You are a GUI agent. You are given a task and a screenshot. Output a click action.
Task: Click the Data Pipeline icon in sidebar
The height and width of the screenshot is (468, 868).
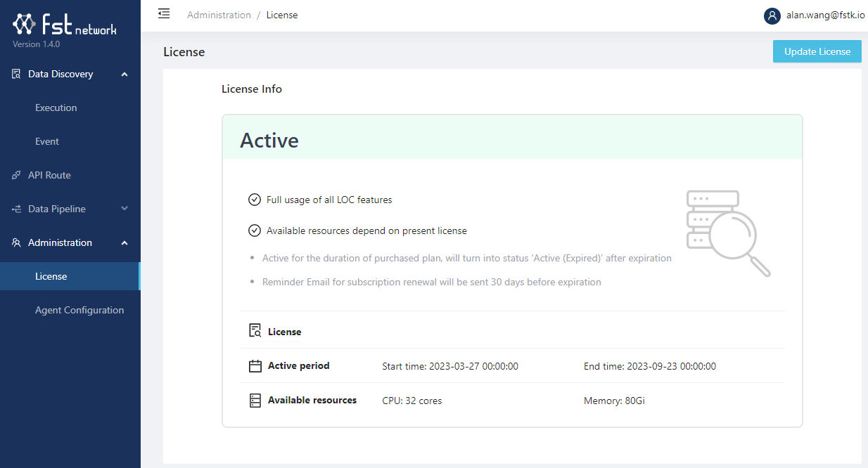coord(16,209)
